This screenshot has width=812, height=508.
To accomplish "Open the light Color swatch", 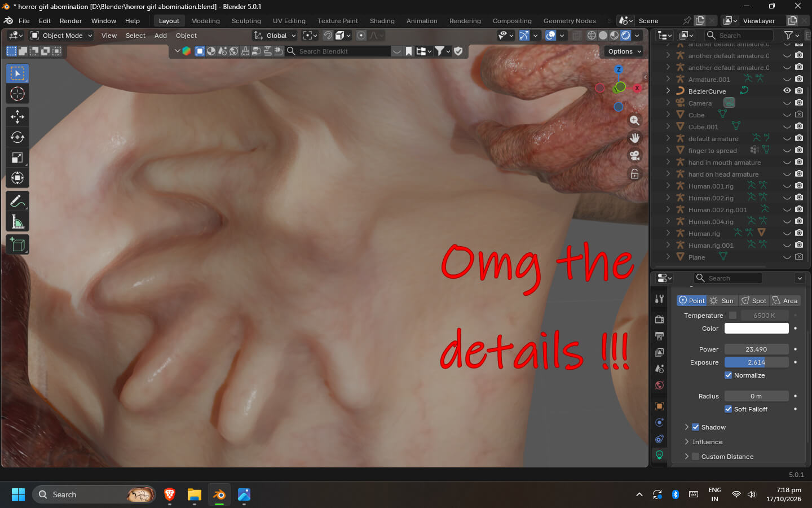I will [x=757, y=329].
